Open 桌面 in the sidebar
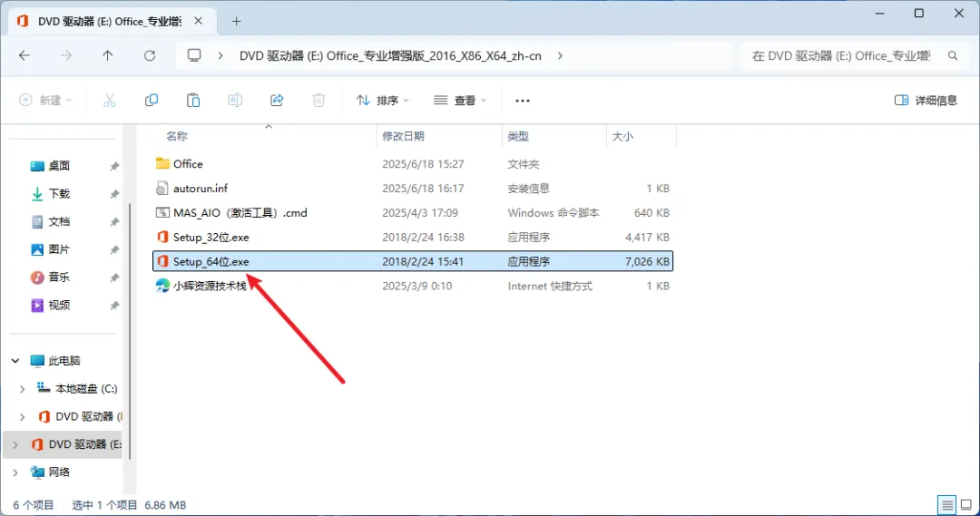980x516 pixels. click(59, 166)
